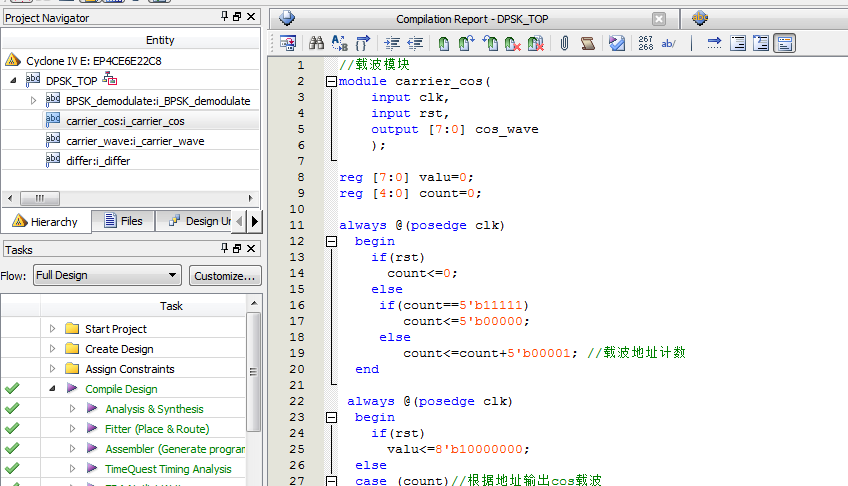Click the Customize... button
The image size is (848, 486).
[224, 276]
